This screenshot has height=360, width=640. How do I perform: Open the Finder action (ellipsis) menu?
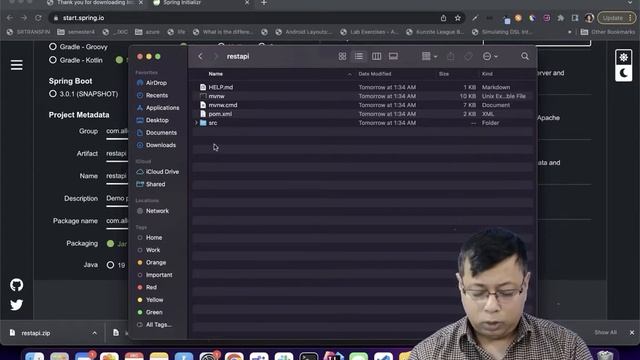point(490,56)
